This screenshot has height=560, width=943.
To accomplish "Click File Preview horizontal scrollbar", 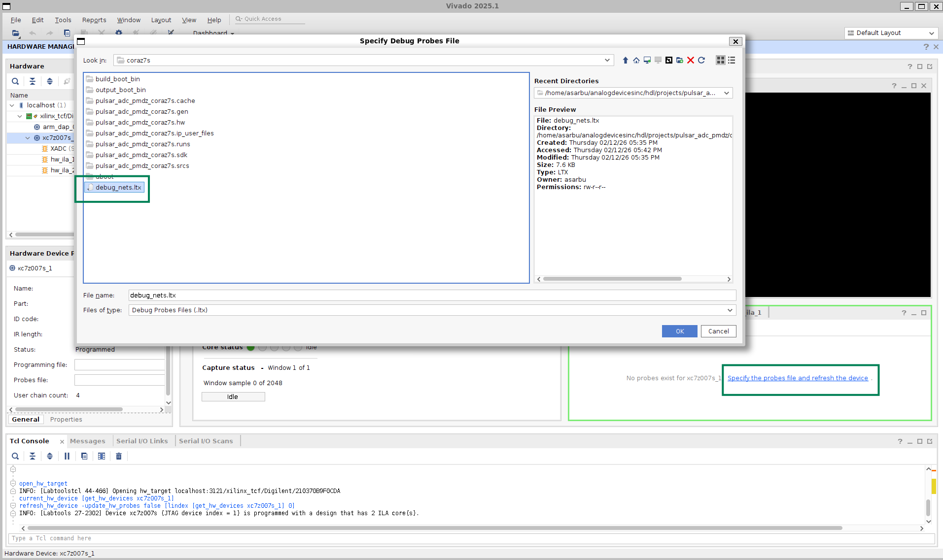I will [612, 279].
